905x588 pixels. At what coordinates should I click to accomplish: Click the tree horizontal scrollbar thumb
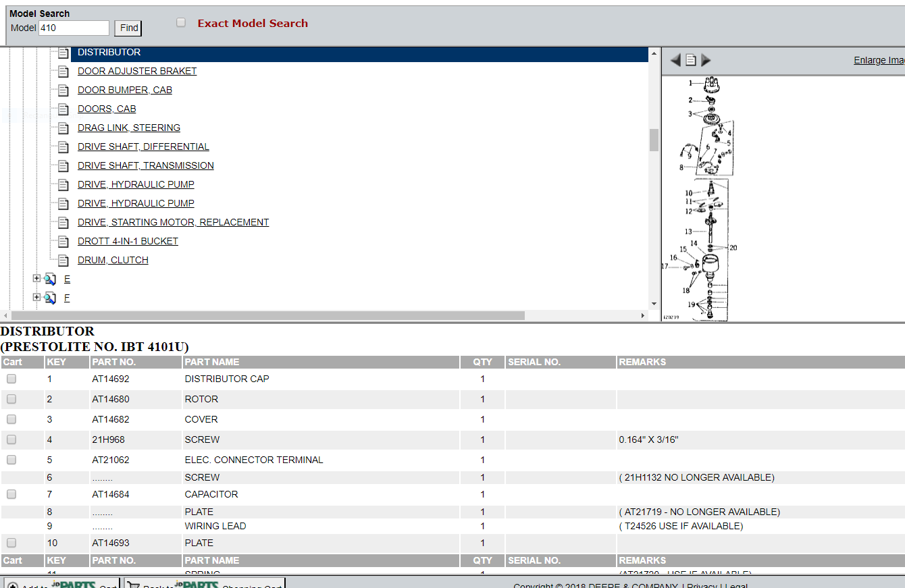click(268, 315)
